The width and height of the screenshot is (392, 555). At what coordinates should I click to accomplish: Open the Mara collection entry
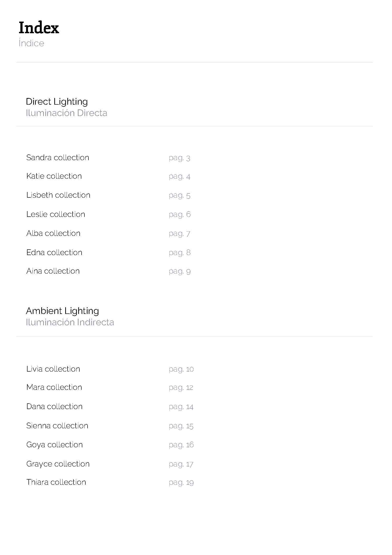(54, 387)
